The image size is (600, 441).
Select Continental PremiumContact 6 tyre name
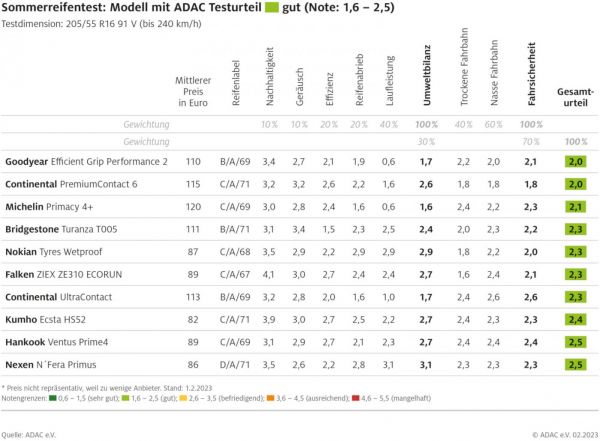click(x=72, y=184)
